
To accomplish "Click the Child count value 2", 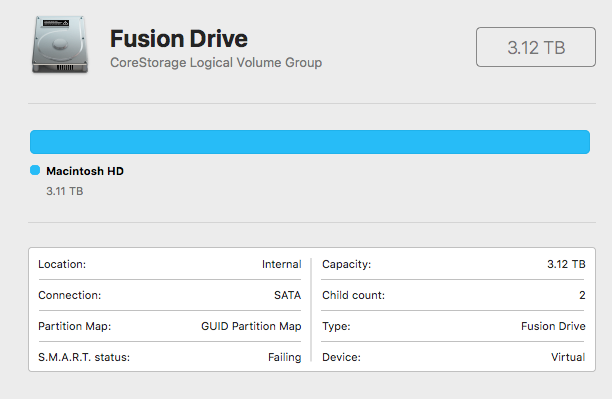I will 582,295.
